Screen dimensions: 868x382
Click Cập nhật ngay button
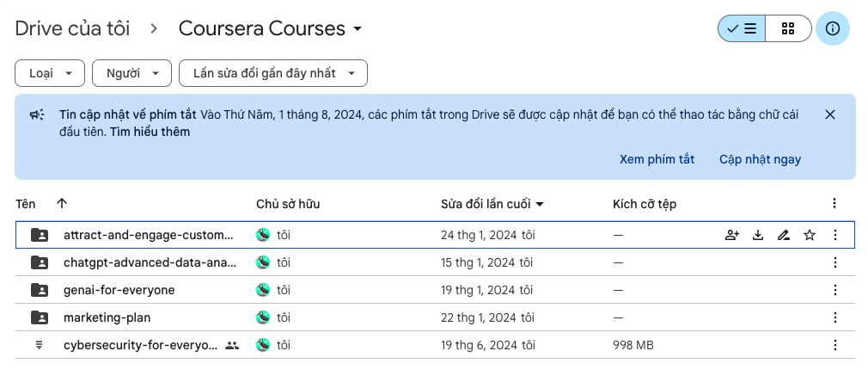pos(760,159)
